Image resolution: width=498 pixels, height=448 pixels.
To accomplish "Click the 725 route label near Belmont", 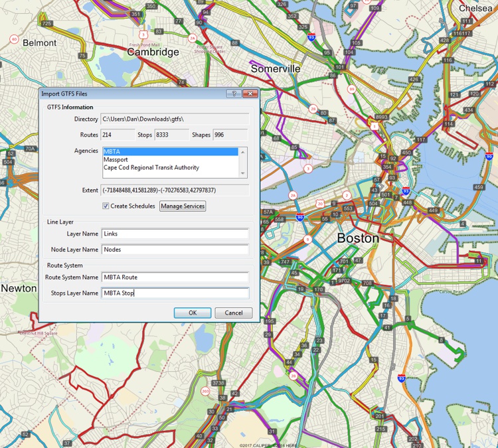I will point(46,23).
